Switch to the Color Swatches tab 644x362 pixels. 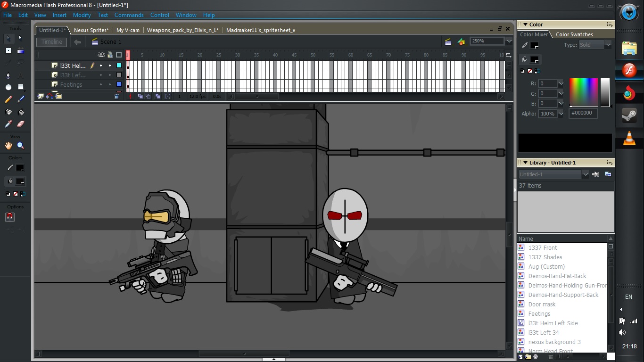(x=574, y=34)
